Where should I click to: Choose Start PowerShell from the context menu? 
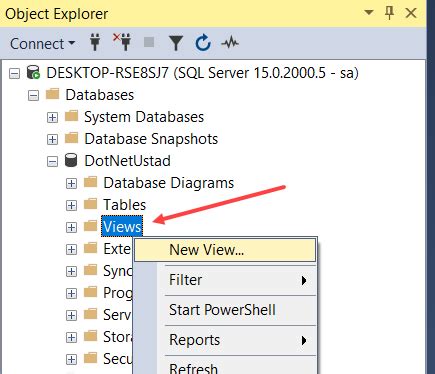click(225, 310)
